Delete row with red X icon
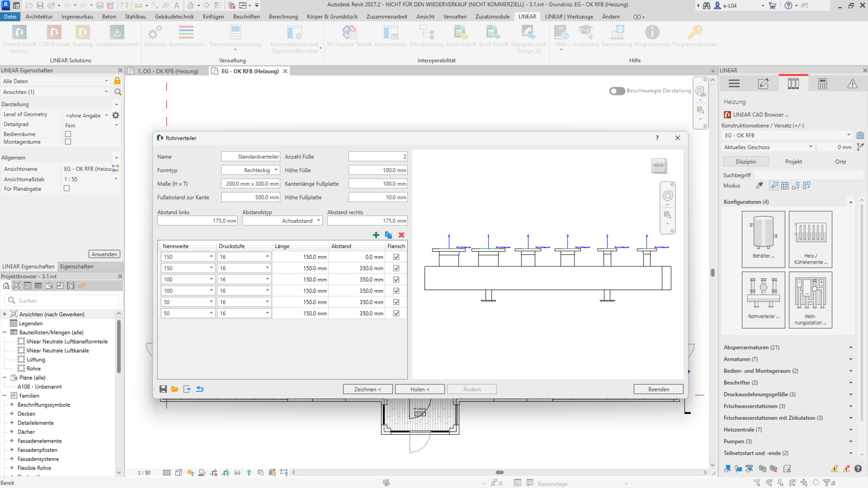This screenshot has width=868, height=488. pos(401,235)
